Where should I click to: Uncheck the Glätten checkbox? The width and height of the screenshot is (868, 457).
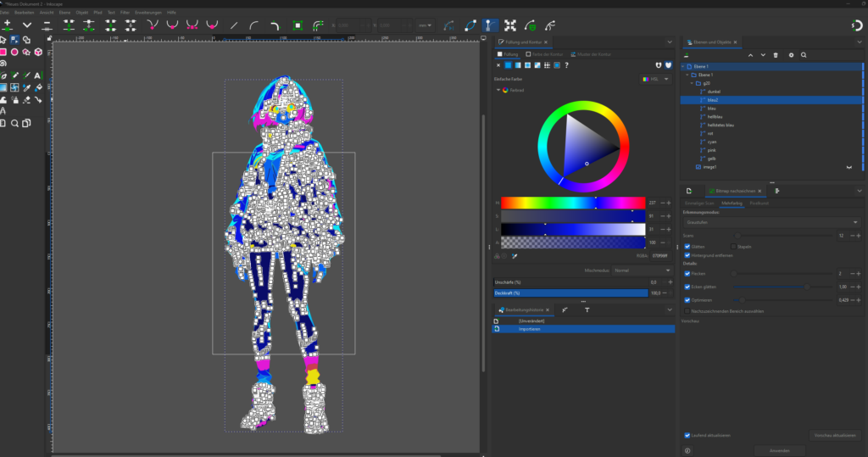[687, 246]
